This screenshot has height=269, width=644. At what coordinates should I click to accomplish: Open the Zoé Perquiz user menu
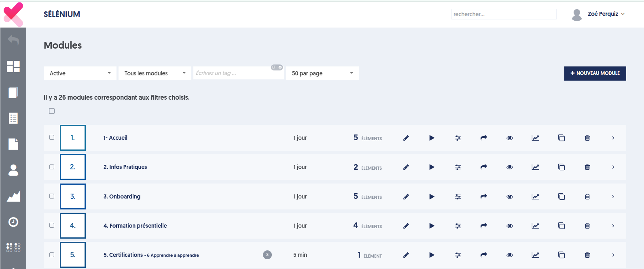click(x=606, y=14)
